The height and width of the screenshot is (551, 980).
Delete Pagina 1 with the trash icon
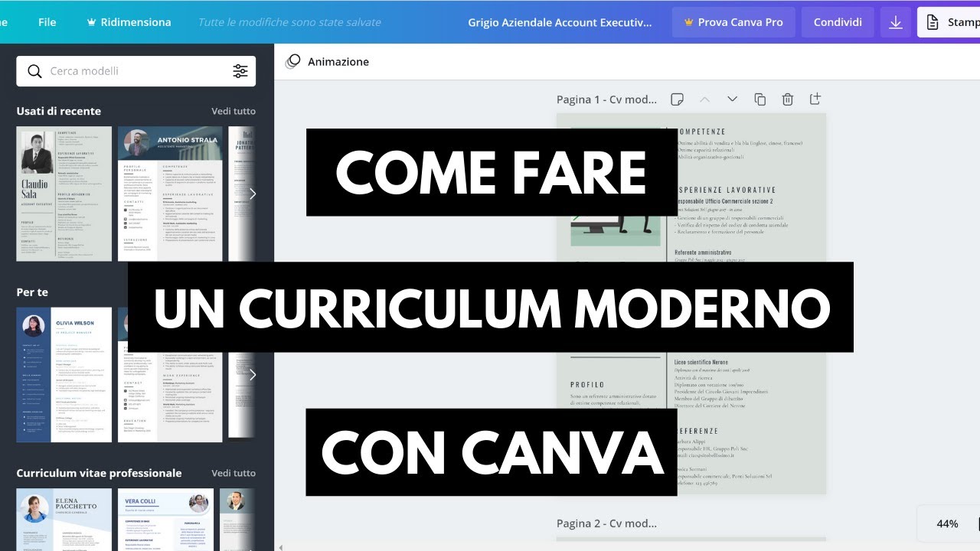pos(787,99)
